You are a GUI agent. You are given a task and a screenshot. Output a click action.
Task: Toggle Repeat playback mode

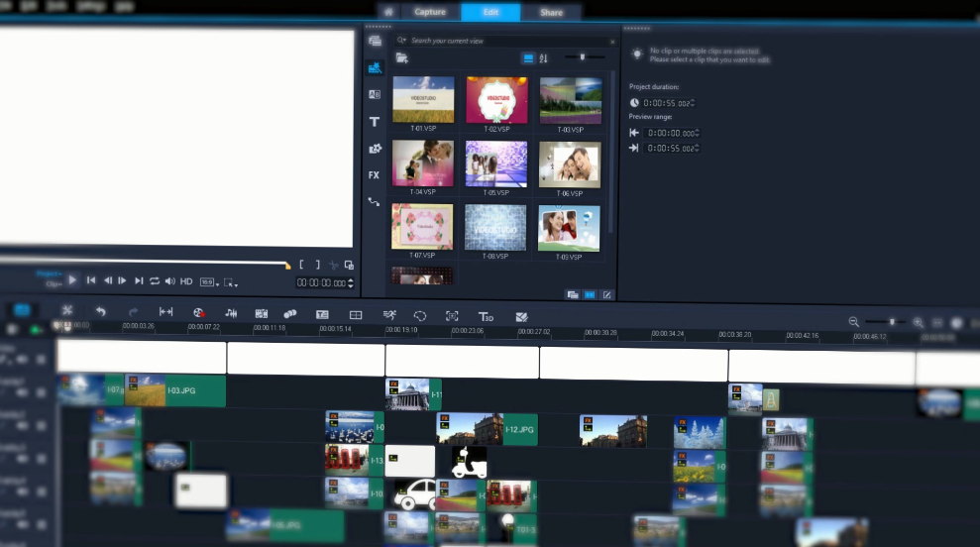[155, 281]
